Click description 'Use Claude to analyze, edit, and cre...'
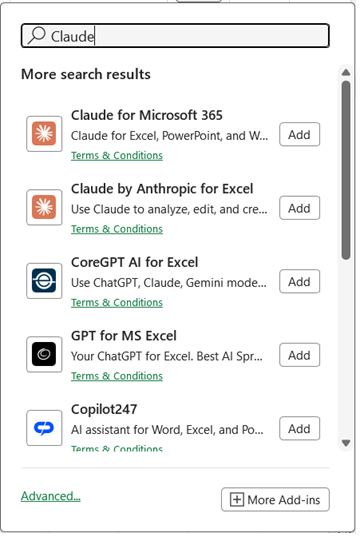Screen dimensions: 362x539 coord(169,209)
